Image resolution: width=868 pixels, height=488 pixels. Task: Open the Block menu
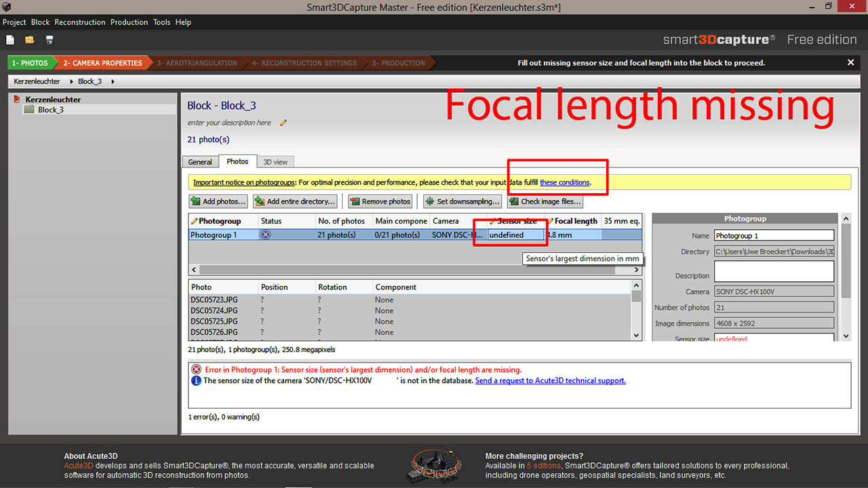pyautogui.click(x=40, y=22)
